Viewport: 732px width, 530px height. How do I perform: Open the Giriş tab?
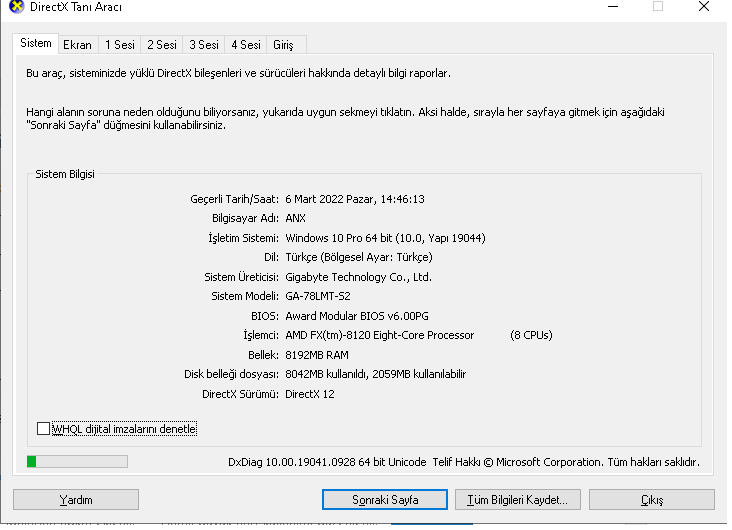pos(283,45)
